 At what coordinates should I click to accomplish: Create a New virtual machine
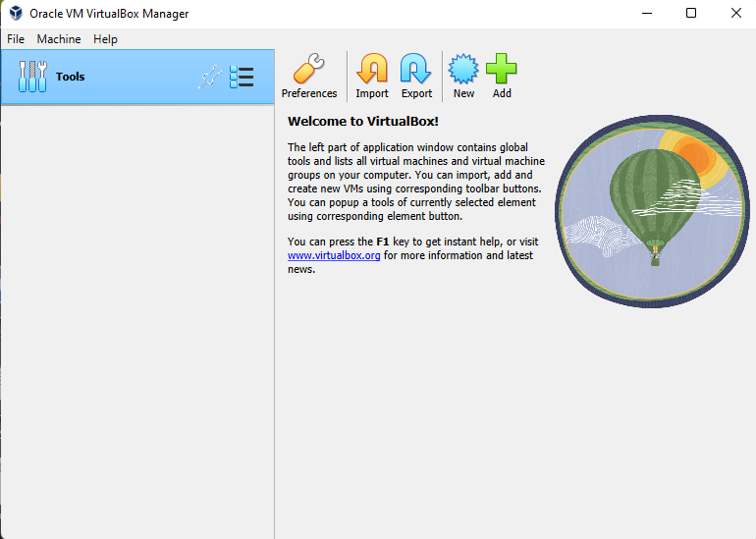[x=463, y=77]
